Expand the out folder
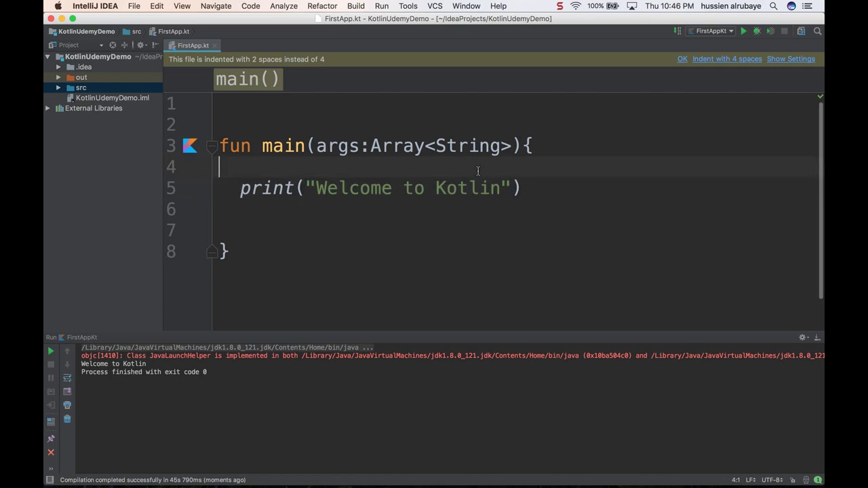868x488 pixels. (x=58, y=77)
